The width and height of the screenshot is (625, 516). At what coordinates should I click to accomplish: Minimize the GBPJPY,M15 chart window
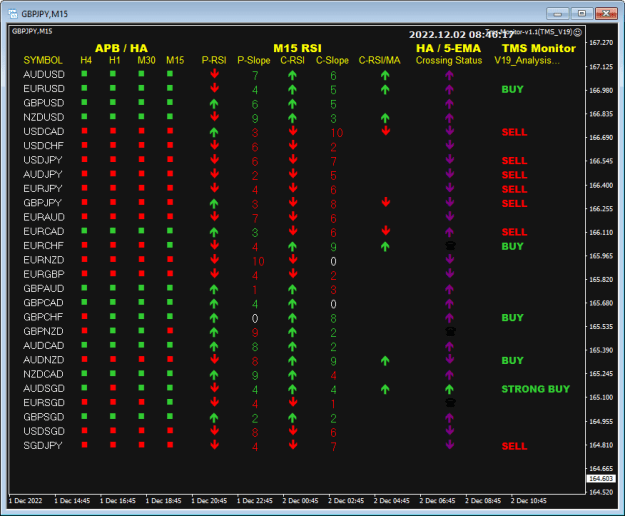[x=558, y=14]
